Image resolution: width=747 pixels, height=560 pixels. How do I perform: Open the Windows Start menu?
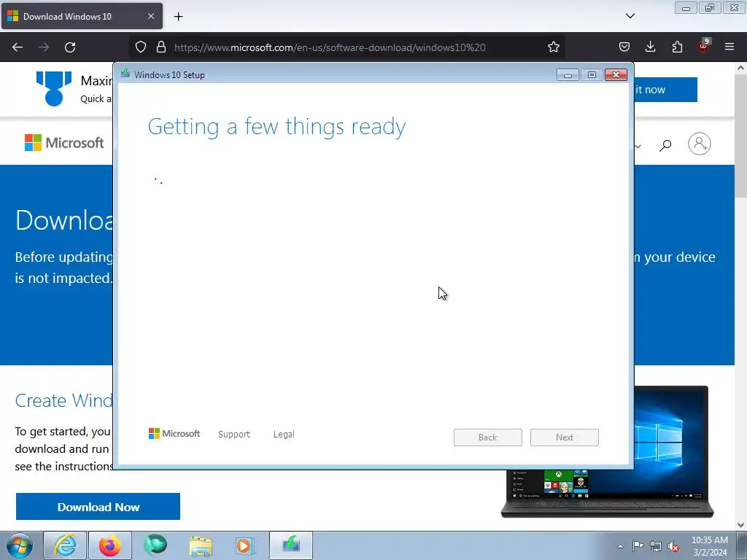tap(19, 545)
